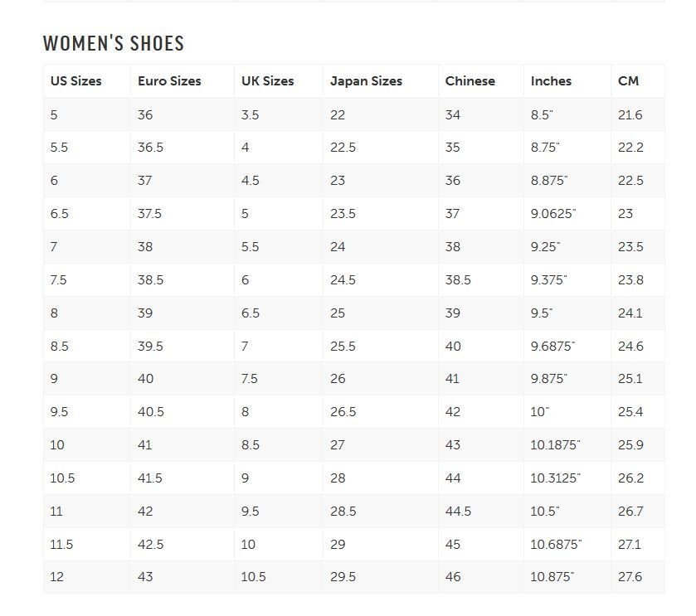The image size is (696, 616).
Task: Select Euro size 42.5 cell
Action: pyautogui.click(x=183, y=544)
